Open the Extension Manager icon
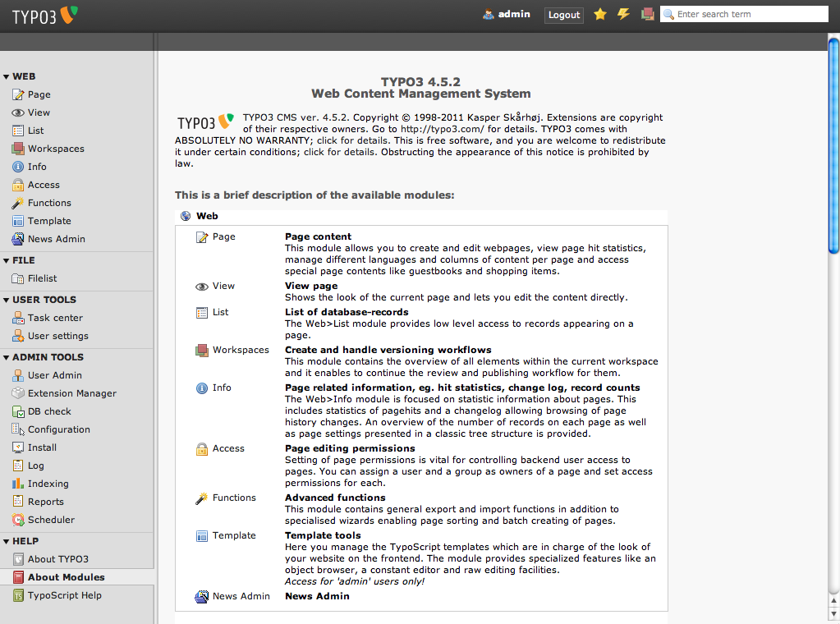The image size is (840, 624). pos(18,393)
